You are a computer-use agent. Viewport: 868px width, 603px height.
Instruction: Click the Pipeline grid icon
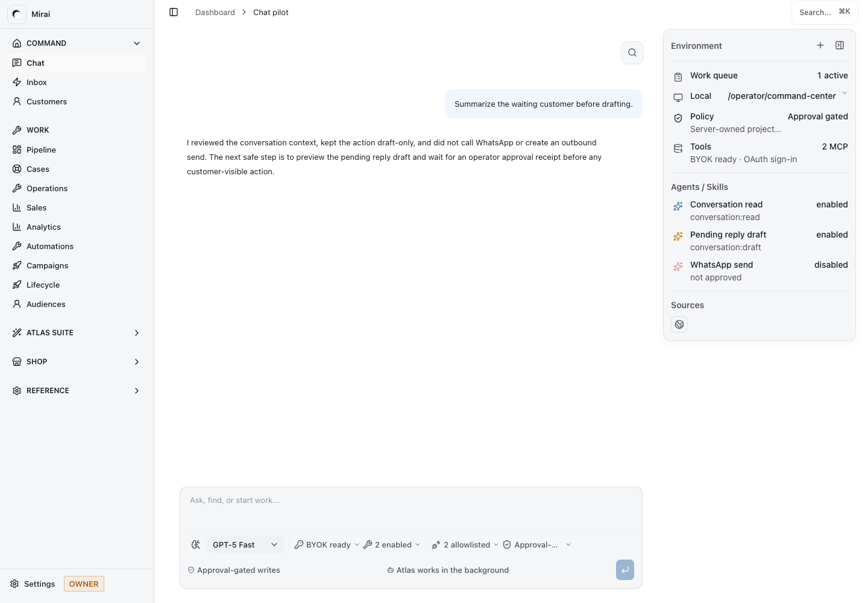coord(17,150)
